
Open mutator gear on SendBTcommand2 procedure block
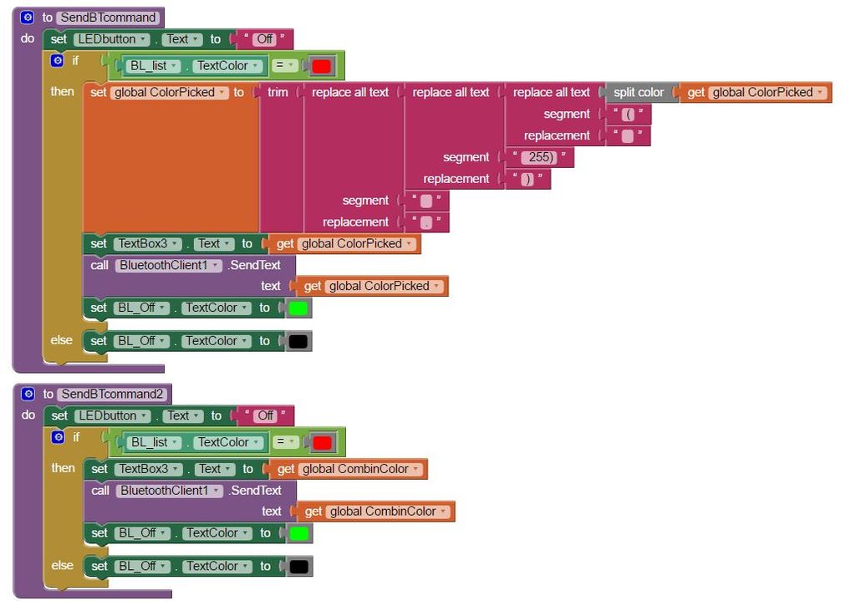click(x=28, y=394)
